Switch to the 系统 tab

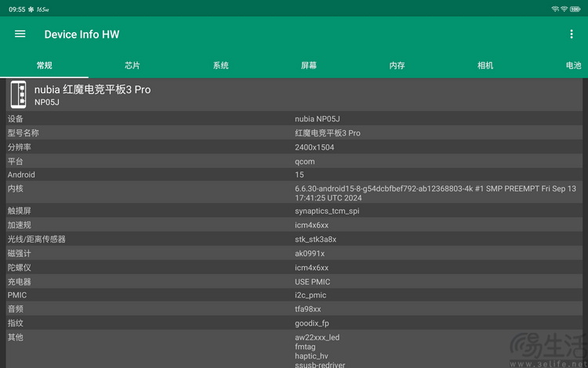pos(221,66)
